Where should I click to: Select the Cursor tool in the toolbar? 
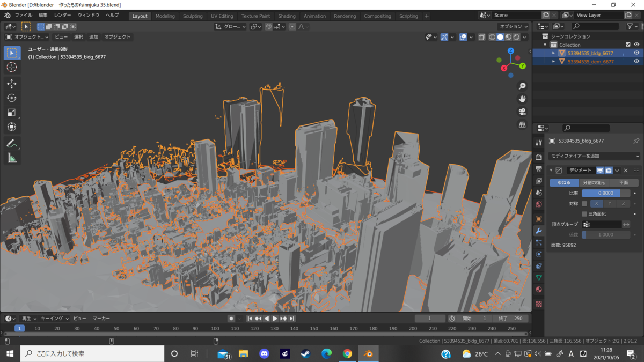(x=12, y=68)
